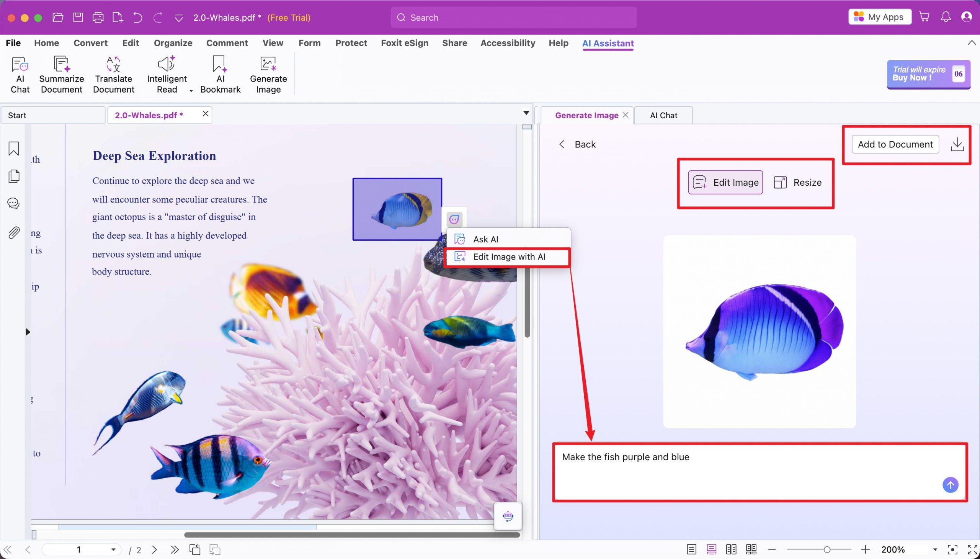Save document with floppy disk icon
The height and width of the screenshot is (559, 980).
pos(78,17)
